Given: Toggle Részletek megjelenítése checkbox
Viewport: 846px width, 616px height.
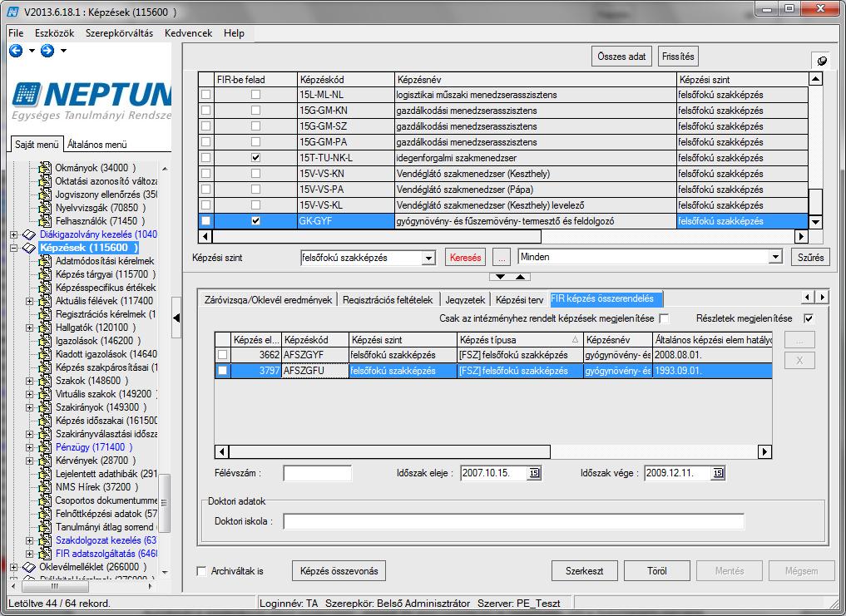Looking at the screenshot, I should tap(809, 318).
